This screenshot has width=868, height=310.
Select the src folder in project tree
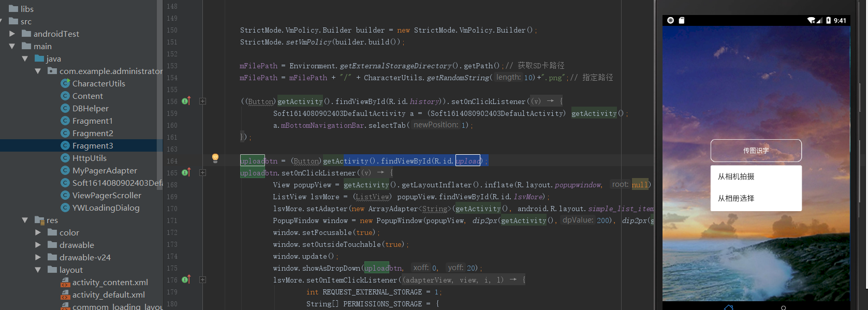(x=26, y=21)
